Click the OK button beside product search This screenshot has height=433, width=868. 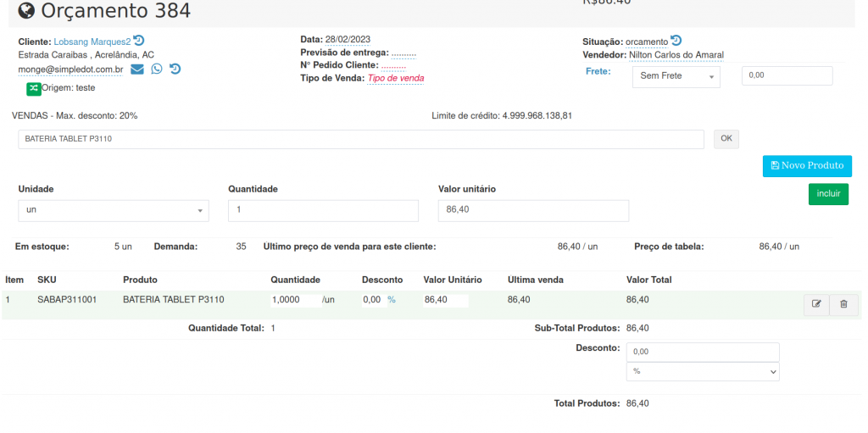pos(726,139)
